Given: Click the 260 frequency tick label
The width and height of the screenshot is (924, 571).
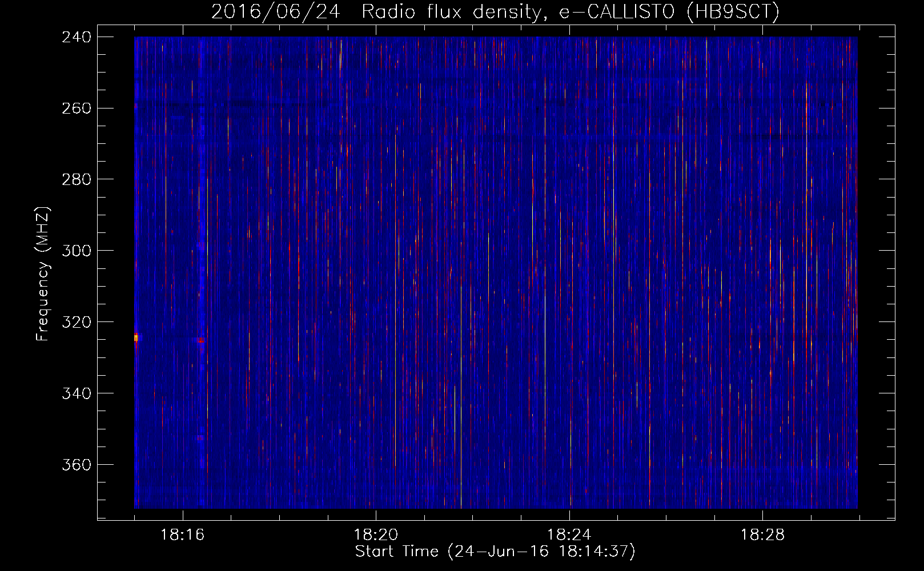Looking at the screenshot, I should [77, 108].
